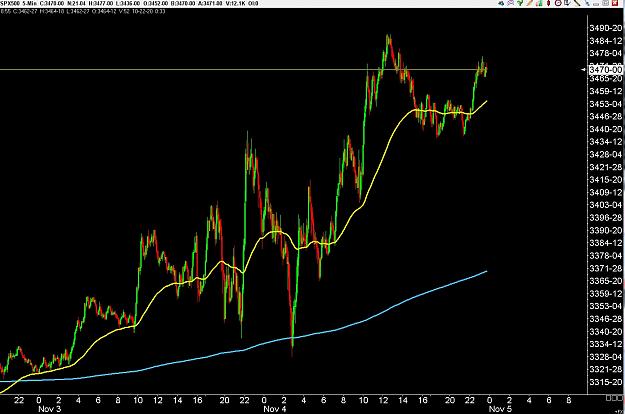Click the highlighted 3470-00 current price tag
Viewport: 625px width, 414px height.
[x=605, y=70]
